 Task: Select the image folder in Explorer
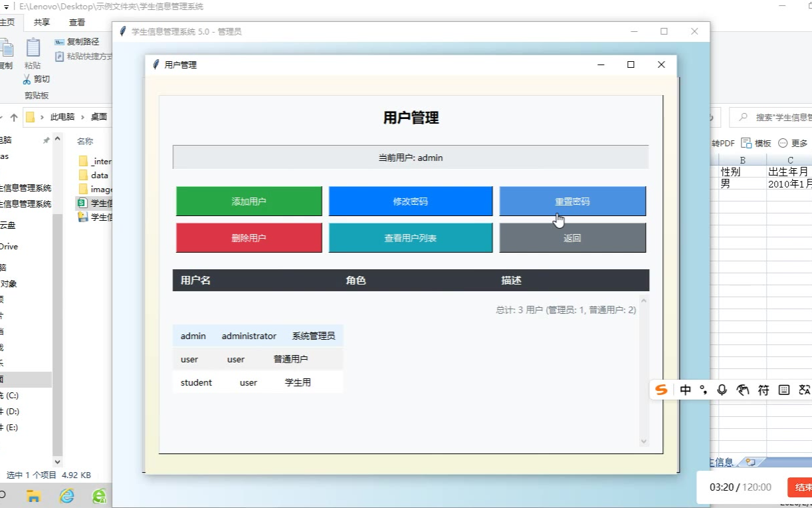(95, 190)
